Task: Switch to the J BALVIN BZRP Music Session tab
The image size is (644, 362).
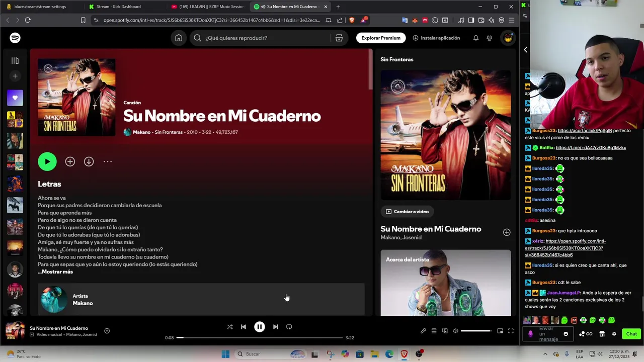Action: (x=207, y=7)
